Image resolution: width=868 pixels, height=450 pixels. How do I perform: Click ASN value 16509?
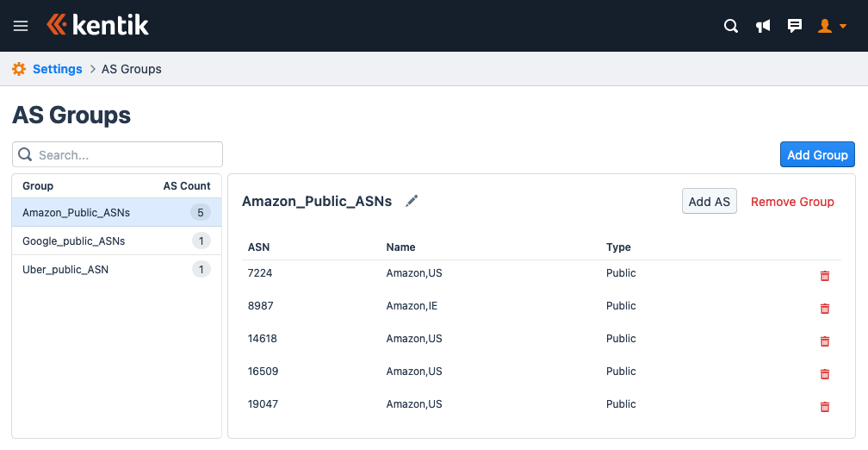click(x=263, y=371)
